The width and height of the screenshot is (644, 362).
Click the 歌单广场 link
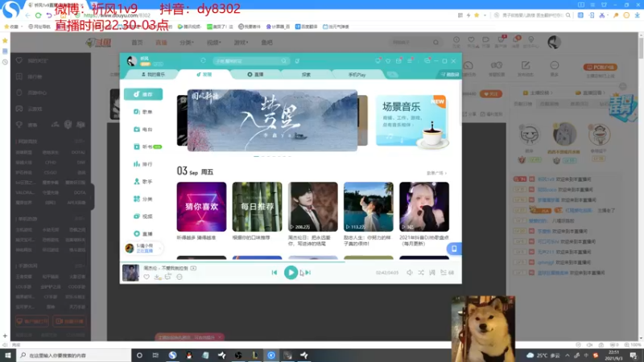436,173
